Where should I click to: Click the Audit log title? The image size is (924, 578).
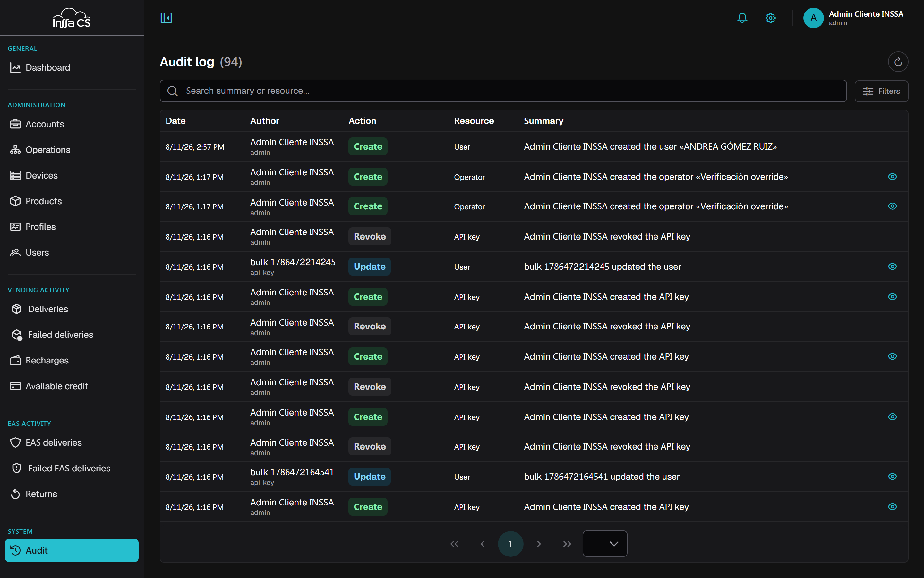coord(187,62)
